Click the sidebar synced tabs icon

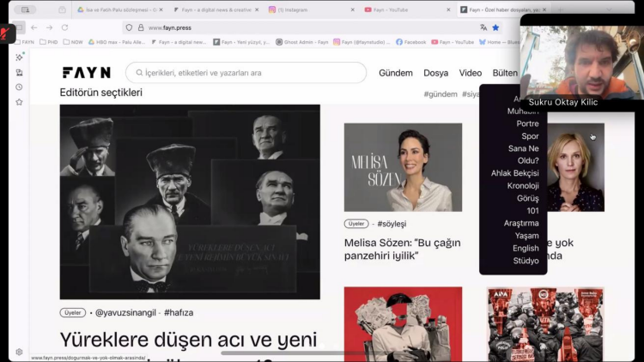click(x=19, y=72)
